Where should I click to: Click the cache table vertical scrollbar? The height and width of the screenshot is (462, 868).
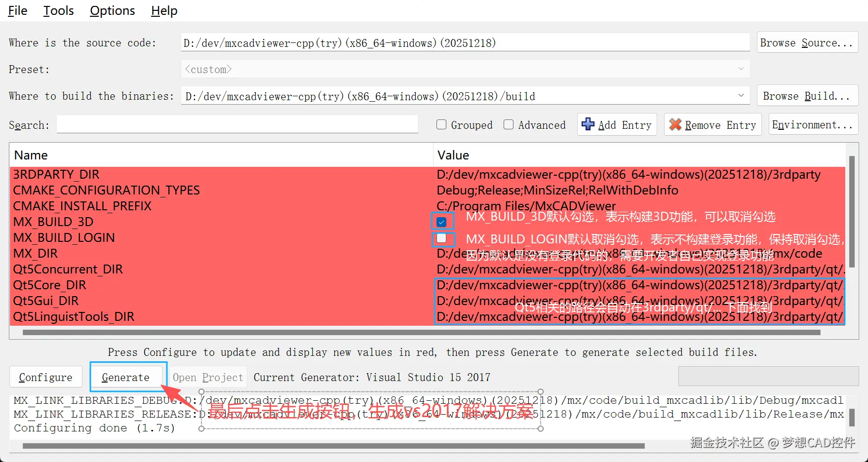coord(851,211)
